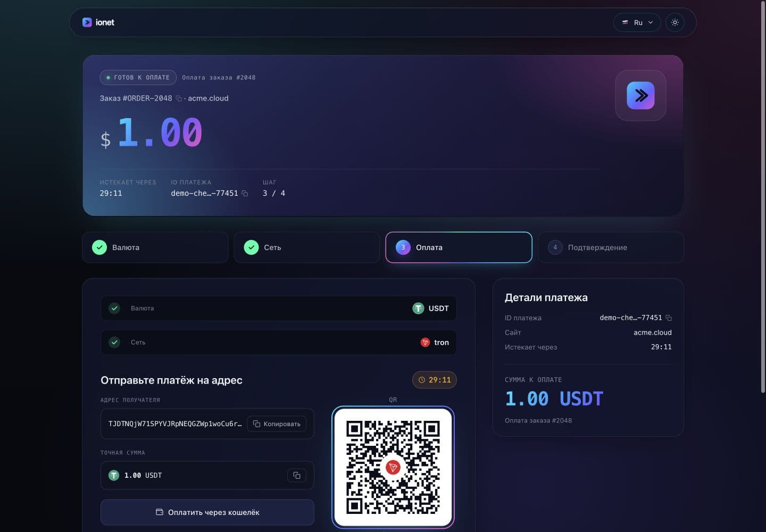Screen dimensions: 766x532
Task: Click the check icon in the Валюта row
Action: click(114, 308)
